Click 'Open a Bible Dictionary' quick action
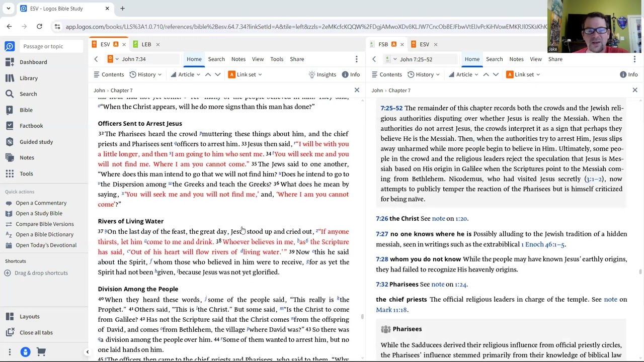Image resolution: width=644 pixels, height=362 pixels. click(x=39, y=234)
